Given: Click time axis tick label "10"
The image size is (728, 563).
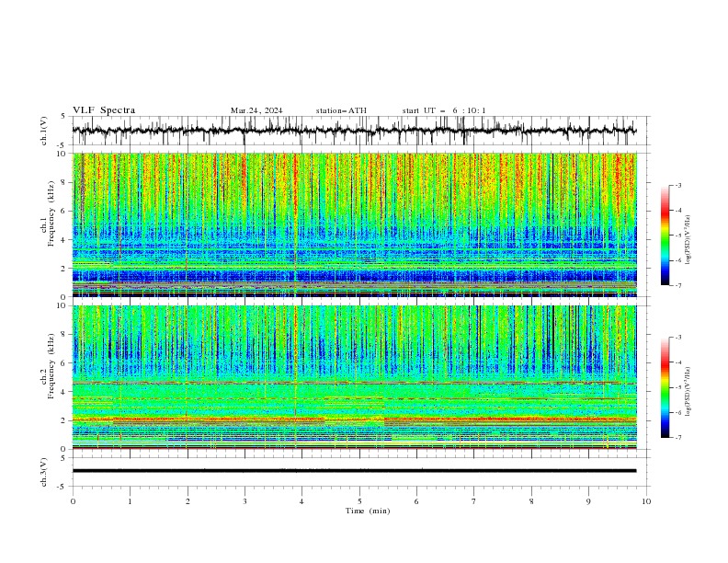Looking at the screenshot, I should (646, 501).
